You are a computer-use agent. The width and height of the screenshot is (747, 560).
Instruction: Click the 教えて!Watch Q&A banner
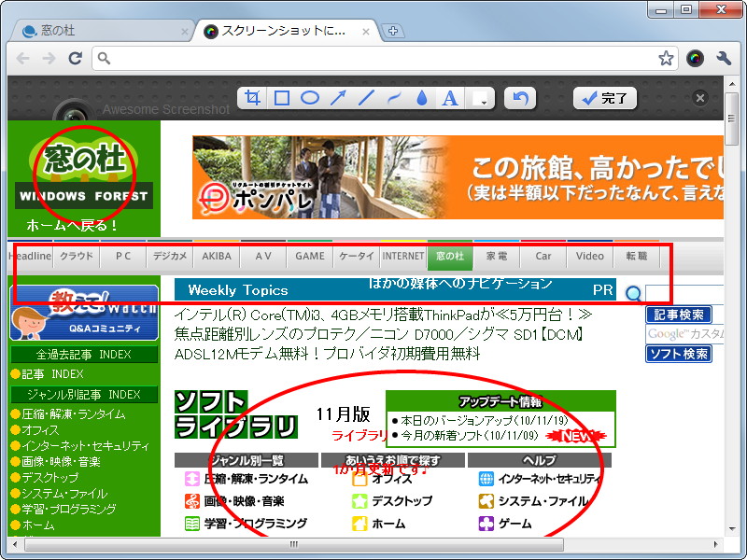click(84, 313)
